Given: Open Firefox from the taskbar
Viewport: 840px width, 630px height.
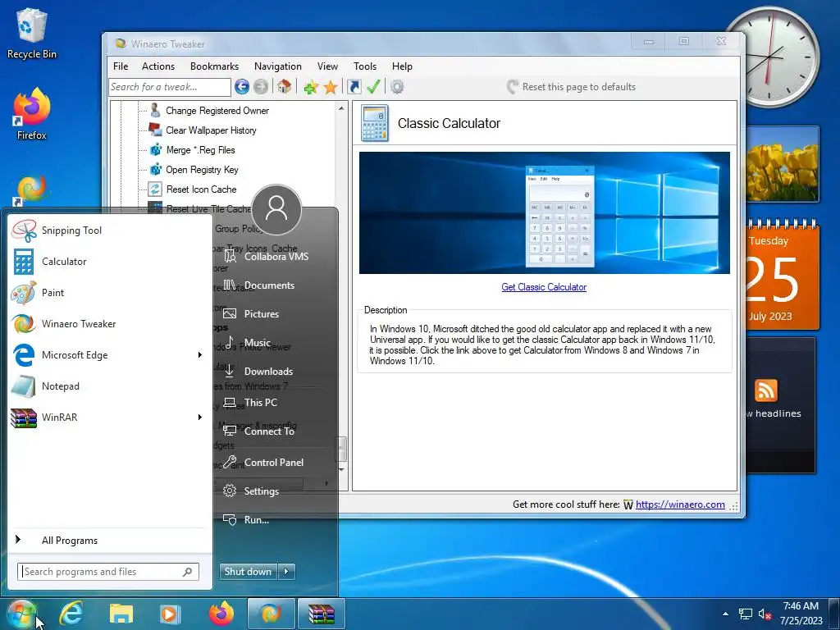Looking at the screenshot, I should [x=221, y=614].
